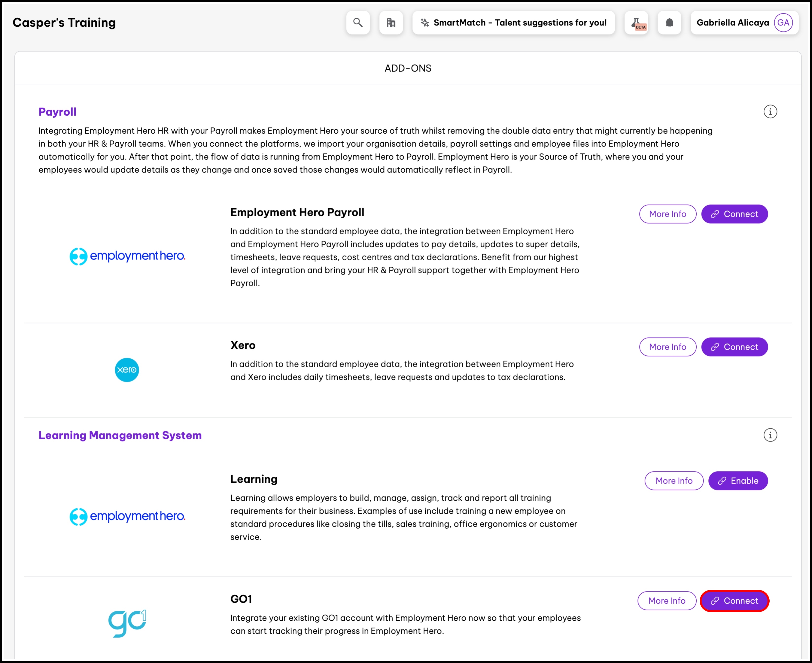Click the GO1 logo
Viewport: 812px width, 663px height.
click(x=127, y=623)
